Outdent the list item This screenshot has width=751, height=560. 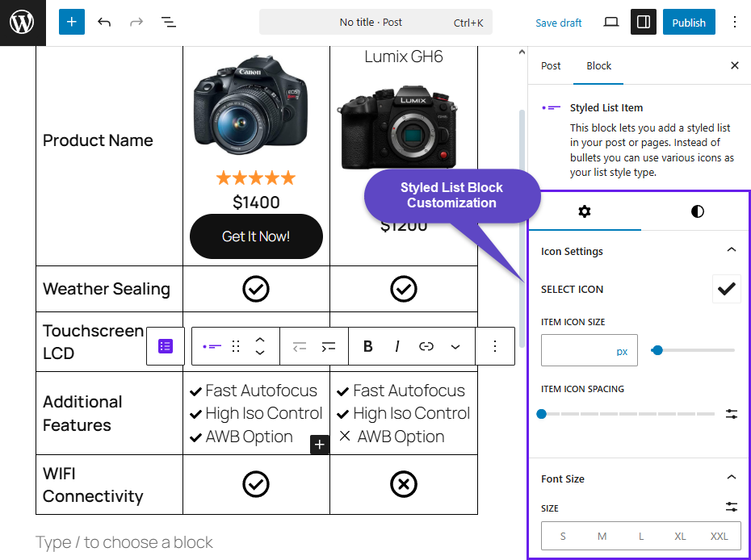(300, 346)
